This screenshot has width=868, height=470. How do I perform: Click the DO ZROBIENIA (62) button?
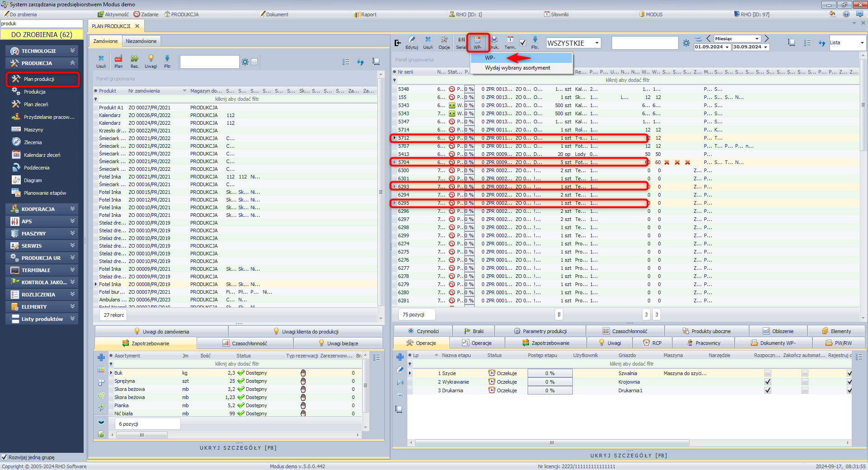click(42, 35)
